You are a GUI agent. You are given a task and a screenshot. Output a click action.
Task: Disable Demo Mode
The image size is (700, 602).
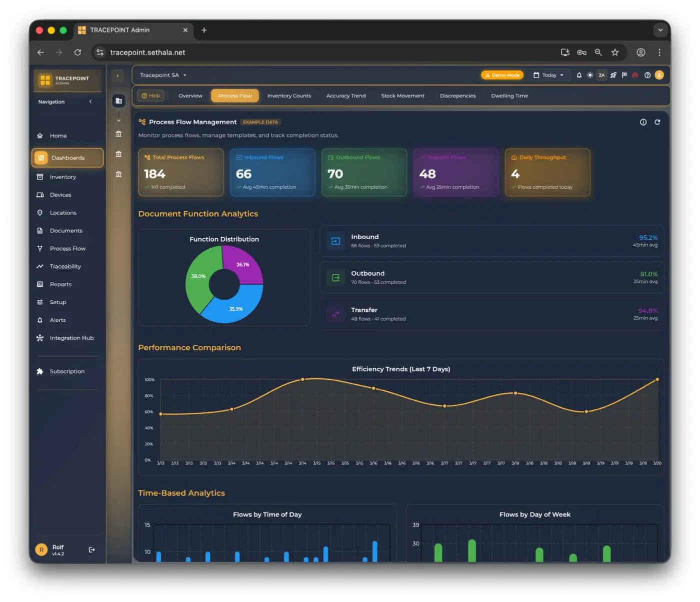(502, 75)
